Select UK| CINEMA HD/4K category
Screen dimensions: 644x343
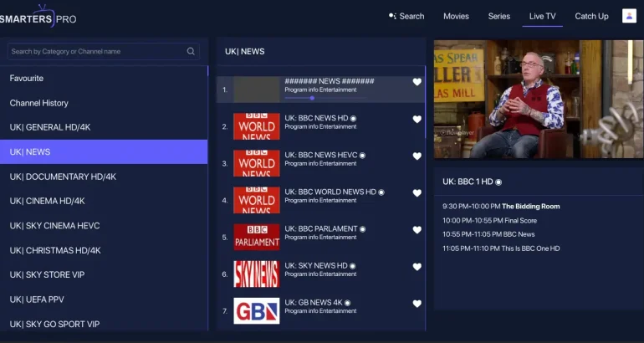104,201
